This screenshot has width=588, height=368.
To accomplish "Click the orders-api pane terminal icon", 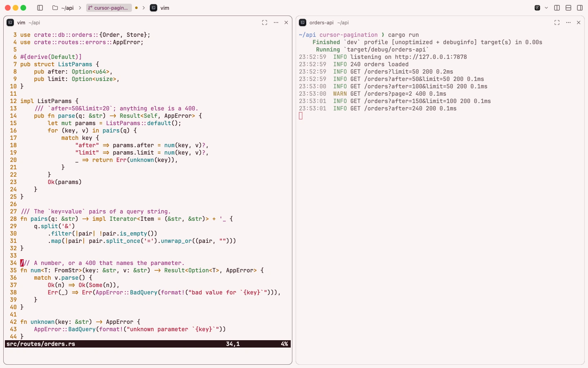I will tap(303, 22).
